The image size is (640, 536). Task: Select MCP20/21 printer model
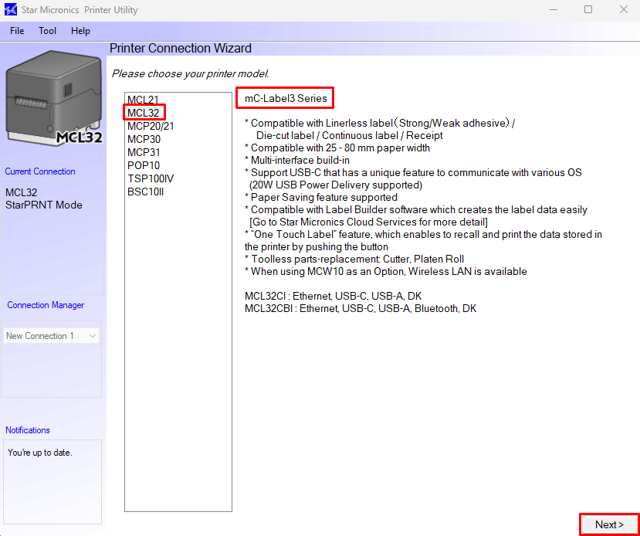[151, 126]
